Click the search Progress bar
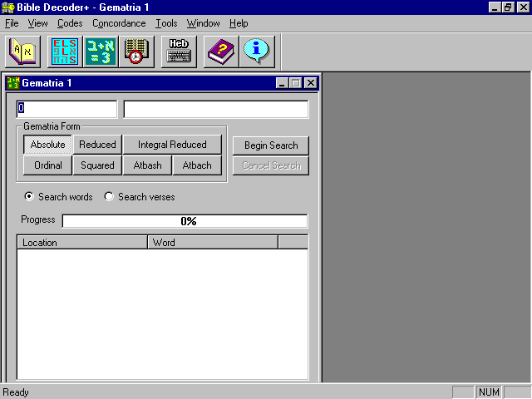This screenshot has height=399, width=532. click(x=185, y=221)
